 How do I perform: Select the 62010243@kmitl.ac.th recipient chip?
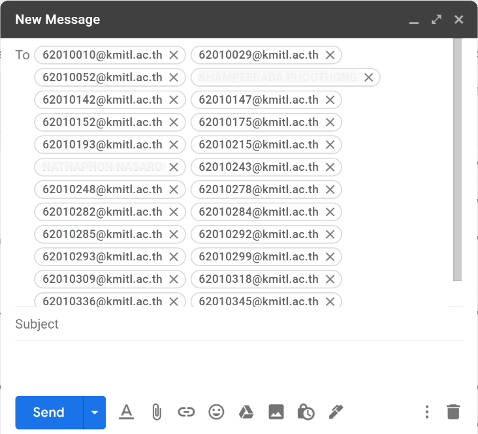(259, 167)
